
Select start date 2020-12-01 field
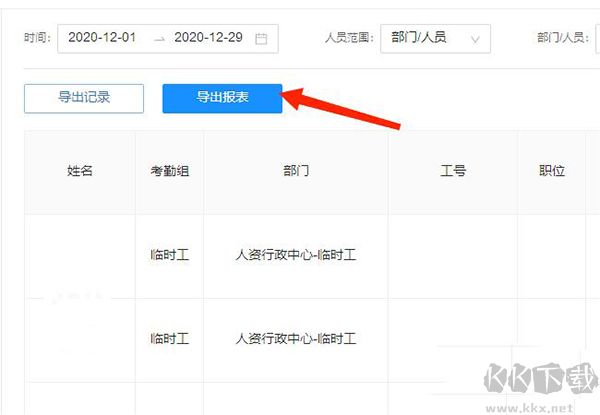coord(102,37)
